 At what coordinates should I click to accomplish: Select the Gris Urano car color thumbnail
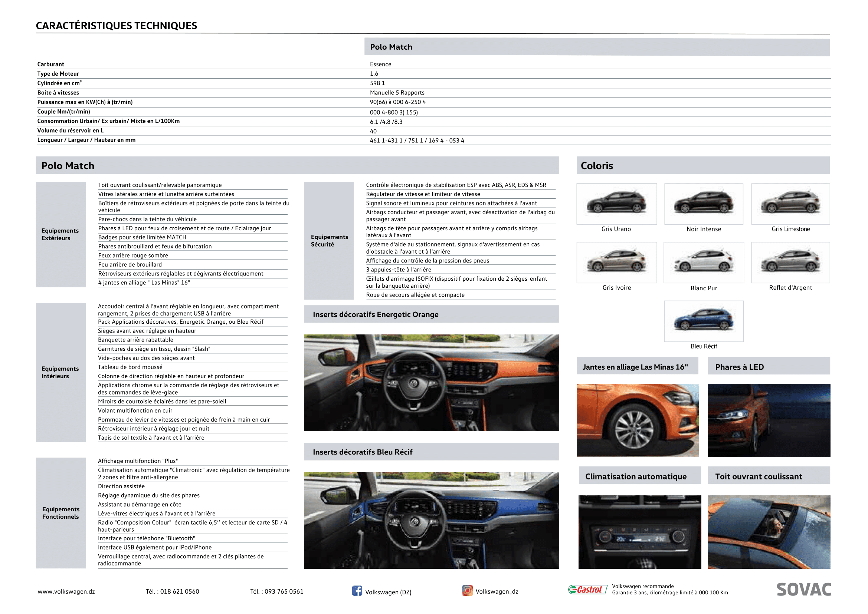coord(616,204)
